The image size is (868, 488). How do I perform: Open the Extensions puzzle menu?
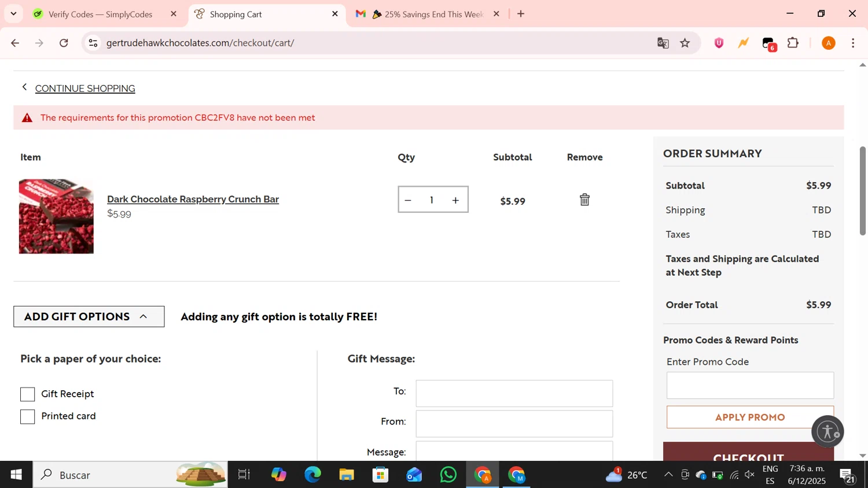point(793,43)
